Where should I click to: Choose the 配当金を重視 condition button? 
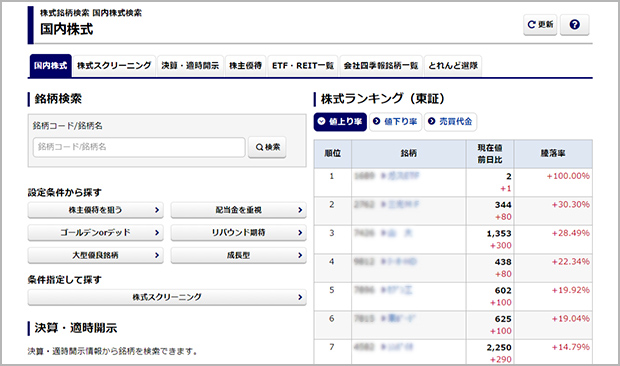pyautogui.click(x=238, y=210)
